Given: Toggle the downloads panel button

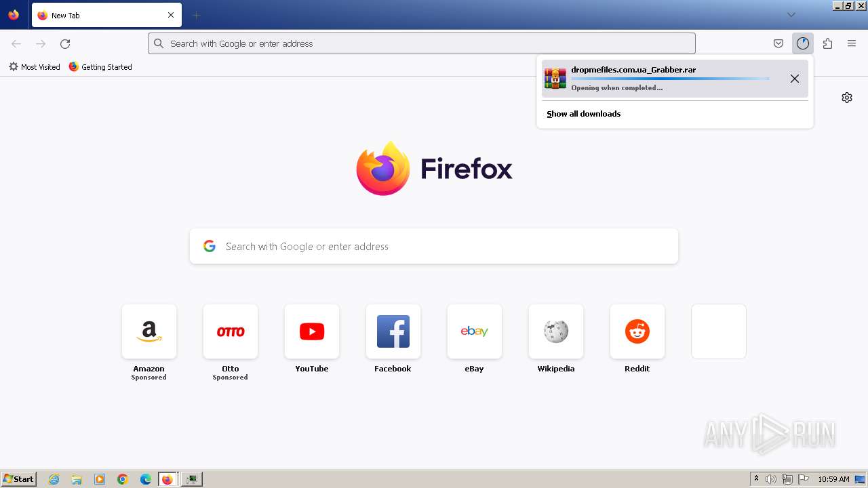Looking at the screenshot, I should (x=803, y=43).
